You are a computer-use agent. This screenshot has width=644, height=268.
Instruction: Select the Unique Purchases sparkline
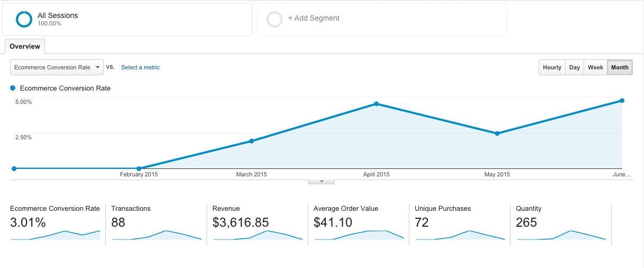point(460,235)
